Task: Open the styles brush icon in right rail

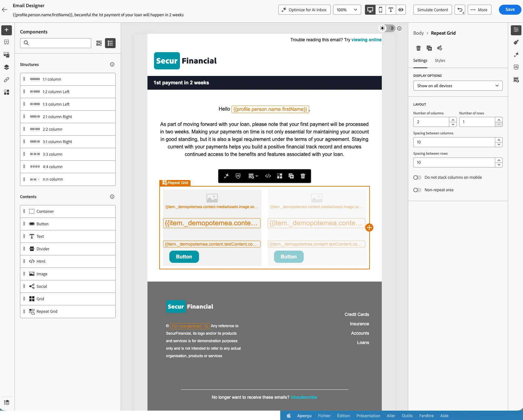Action: coord(516,42)
